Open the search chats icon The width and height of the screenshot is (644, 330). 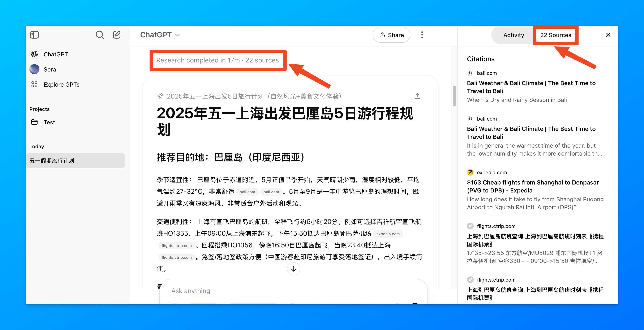coord(99,35)
